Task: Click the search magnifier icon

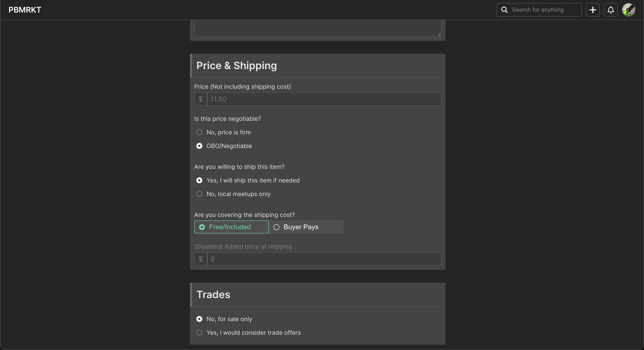Action: (505, 10)
